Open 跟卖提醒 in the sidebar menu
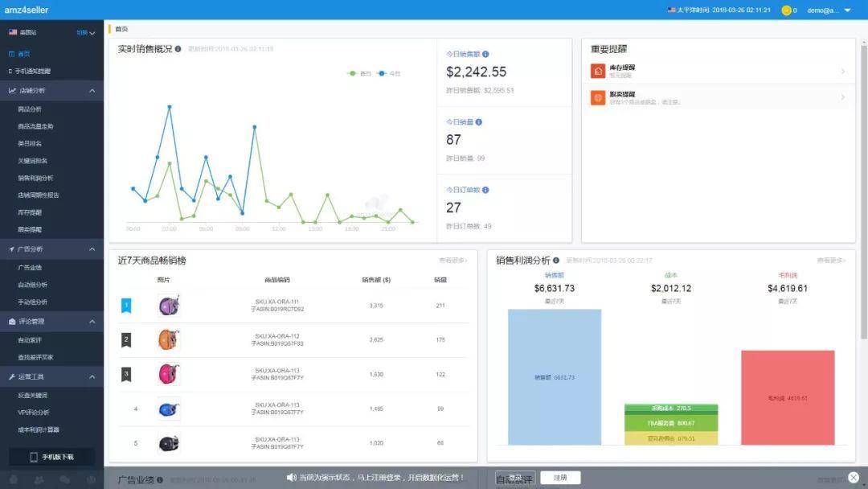The height and width of the screenshot is (489, 868). point(30,229)
